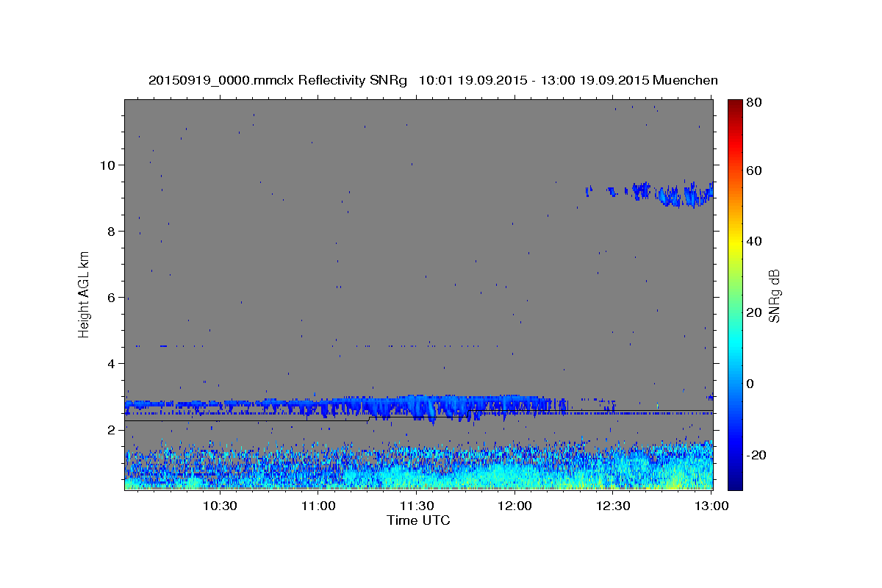Viewport: 882px width, 588px height.
Task: Click the 12:30 time tick label
Action: click(613, 506)
